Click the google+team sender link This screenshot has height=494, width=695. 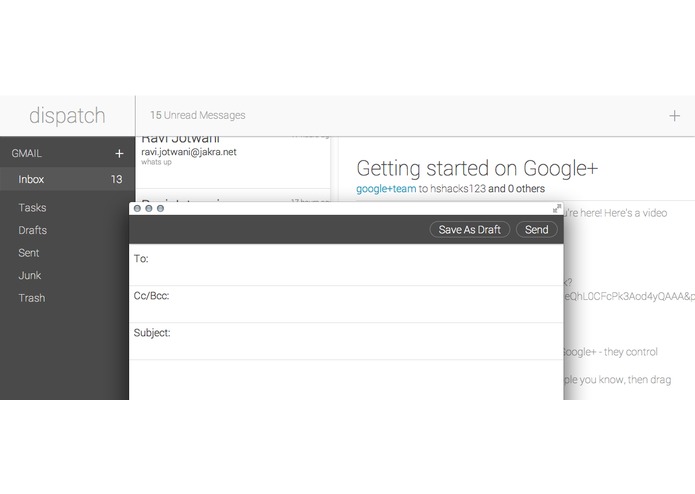386,189
